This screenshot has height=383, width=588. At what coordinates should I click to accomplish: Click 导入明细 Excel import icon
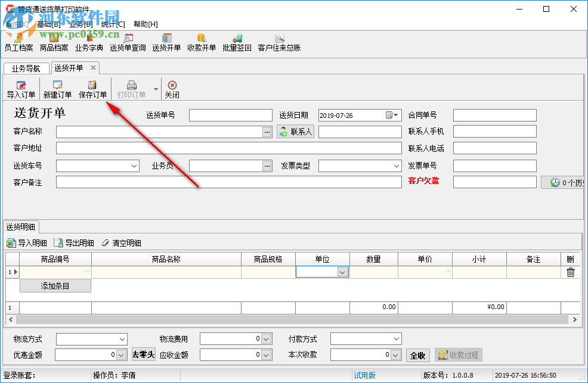27,243
